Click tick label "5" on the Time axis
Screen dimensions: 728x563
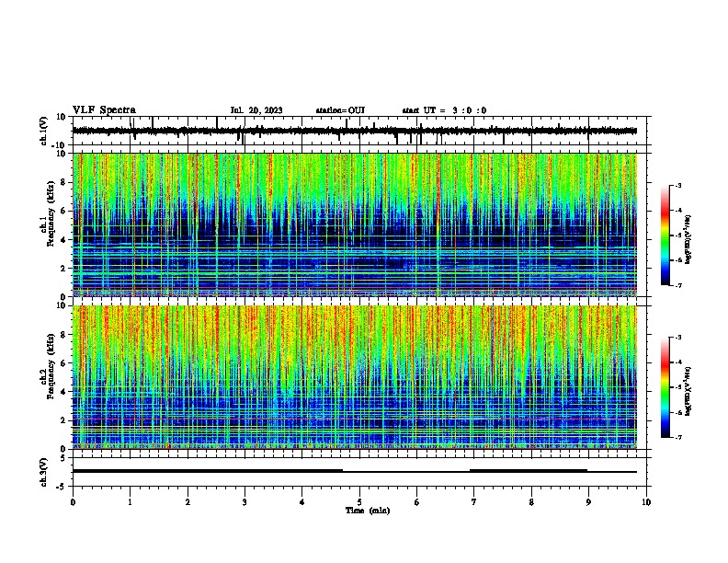(x=359, y=502)
